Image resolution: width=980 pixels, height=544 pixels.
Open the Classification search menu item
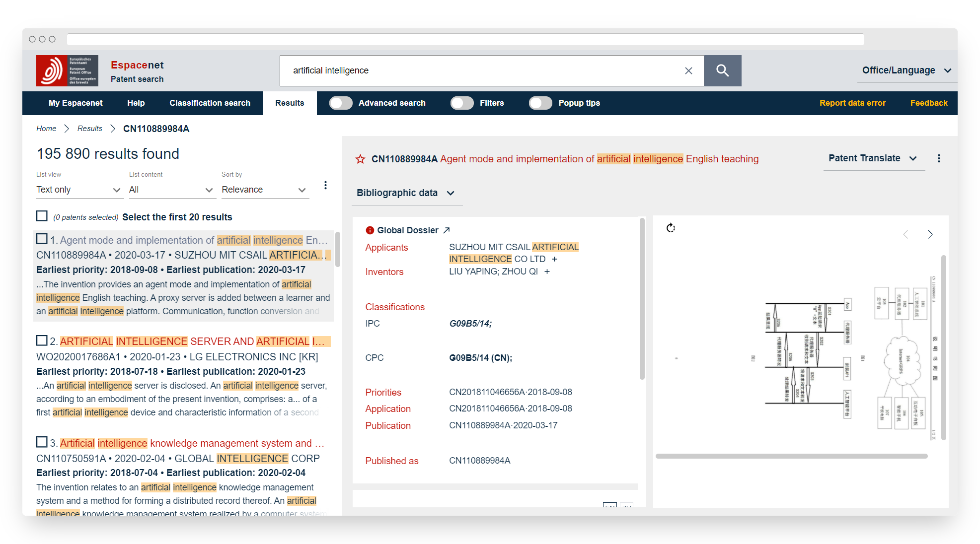point(210,103)
